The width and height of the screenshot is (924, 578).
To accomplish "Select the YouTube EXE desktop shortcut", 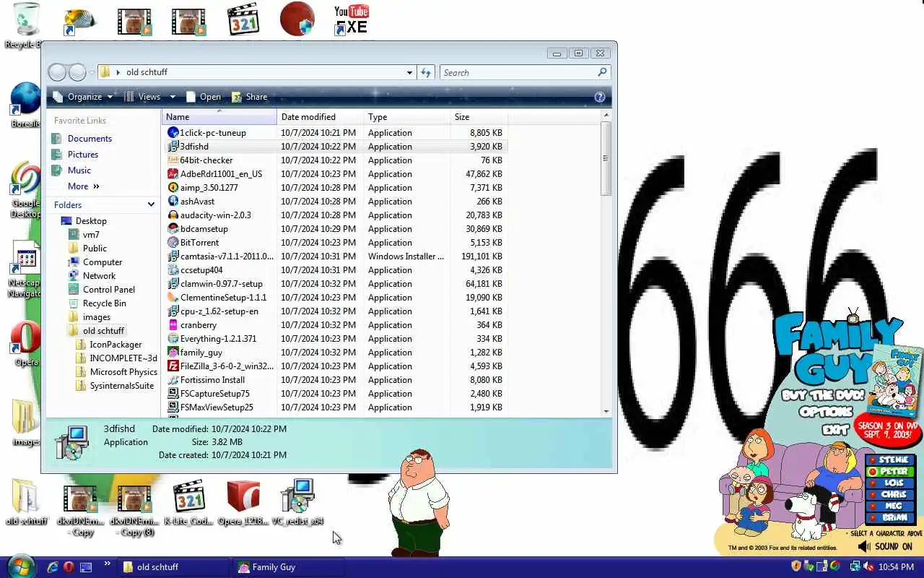I will click(352, 20).
